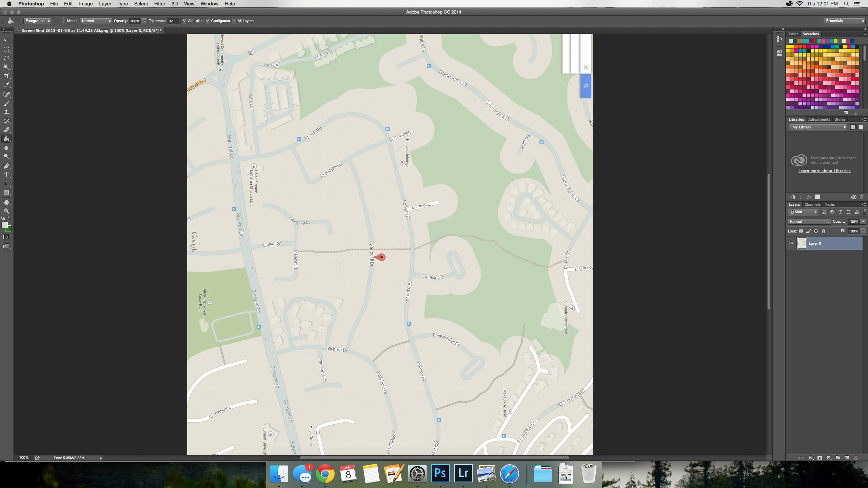Uncheck the Contiguous option
The image size is (868, 488).
[208, 21]
